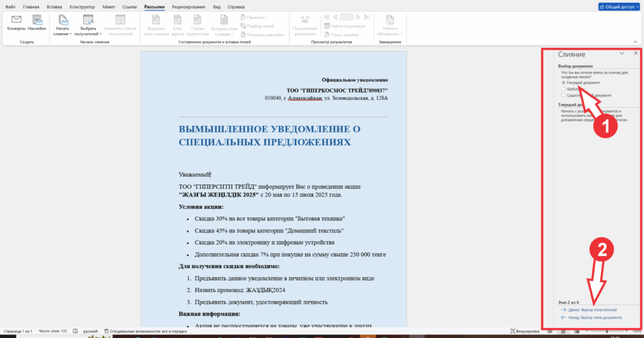Close the Слияние task pane
This screenshot has width=644, height=338.
636,54
